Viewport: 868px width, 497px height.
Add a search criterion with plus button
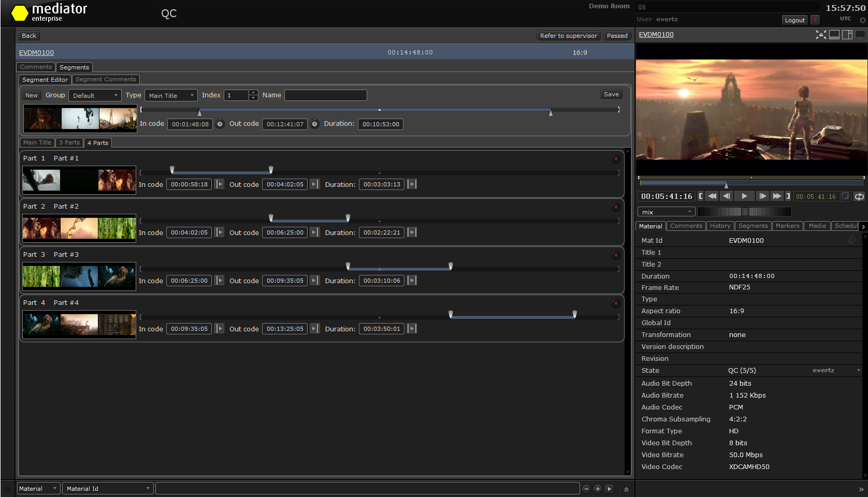click(598, 489)
